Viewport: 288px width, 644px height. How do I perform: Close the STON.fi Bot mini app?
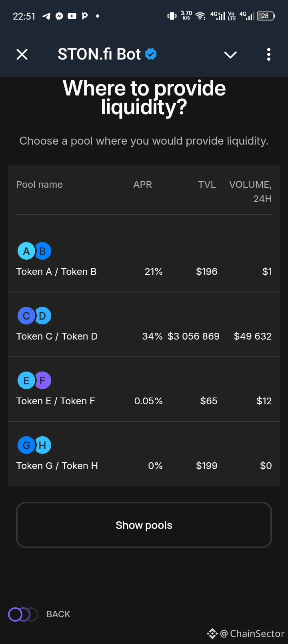22,54
